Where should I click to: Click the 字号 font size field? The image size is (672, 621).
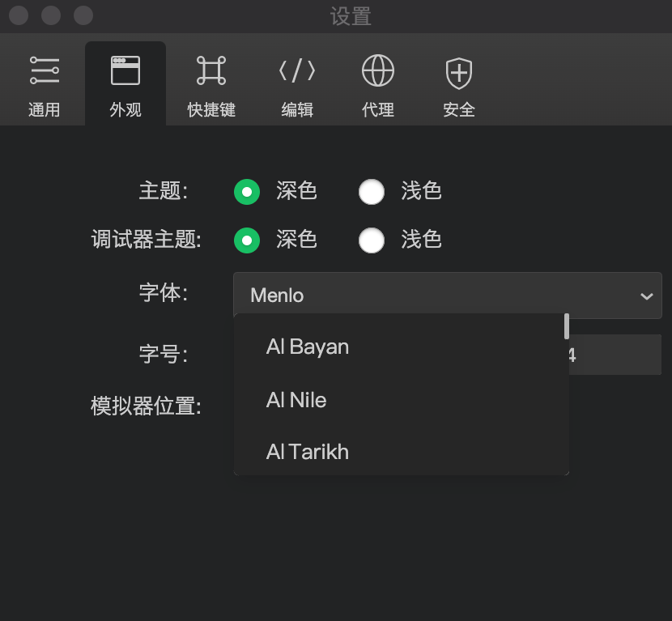(615, 355)
